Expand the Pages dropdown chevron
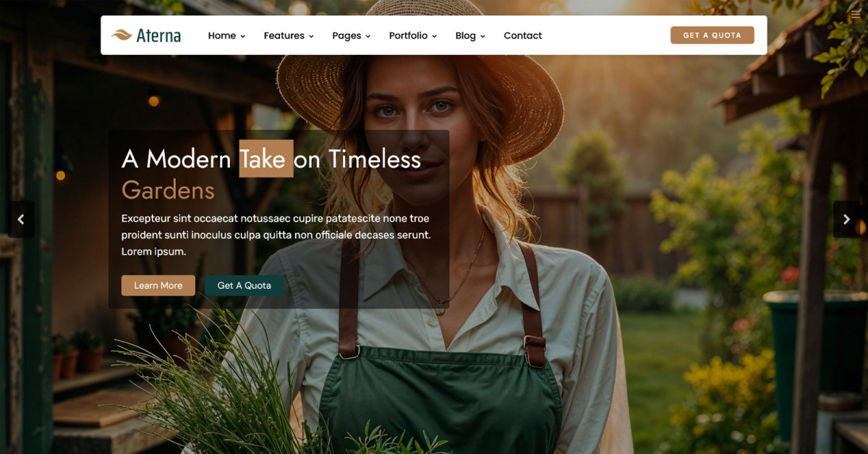The image size is (868, 454). tap(367, 36)
